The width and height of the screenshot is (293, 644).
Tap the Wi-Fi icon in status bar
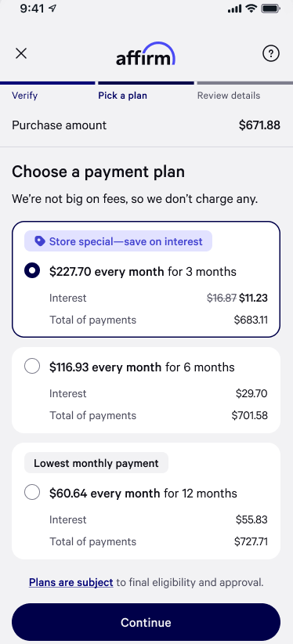coord(251,9)
